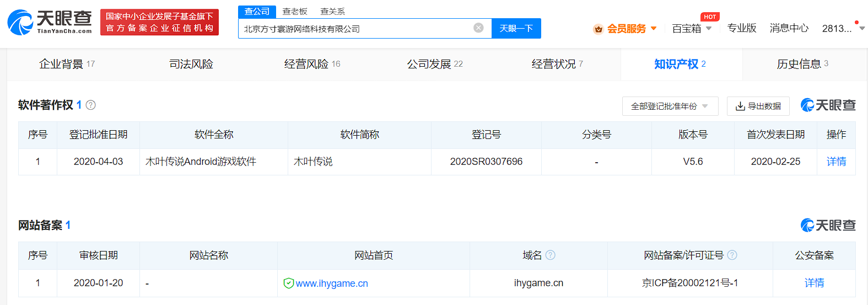Switch to the 经营状况 tab
This screenshot has height=305, width=868.
click(557, 65)
